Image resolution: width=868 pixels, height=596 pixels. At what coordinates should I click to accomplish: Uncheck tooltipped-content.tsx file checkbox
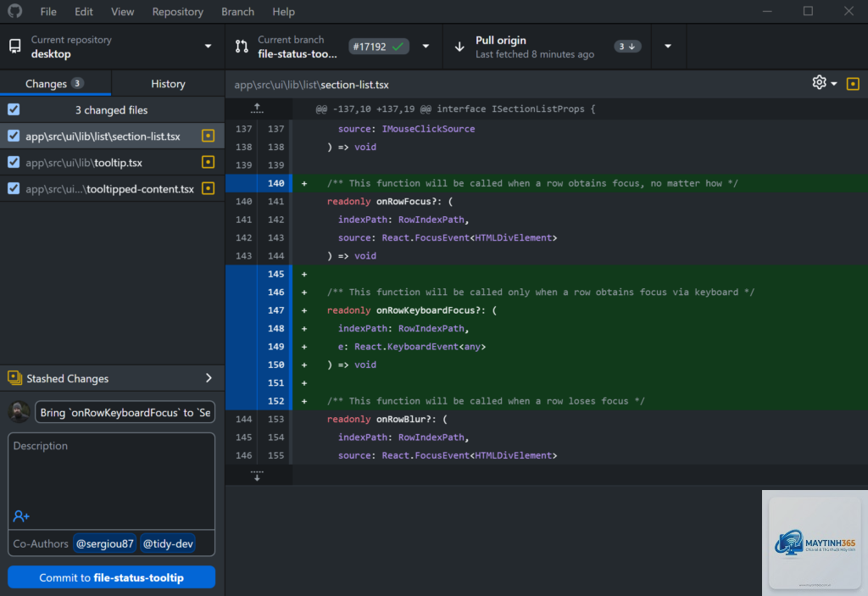[x=14, y=188]
